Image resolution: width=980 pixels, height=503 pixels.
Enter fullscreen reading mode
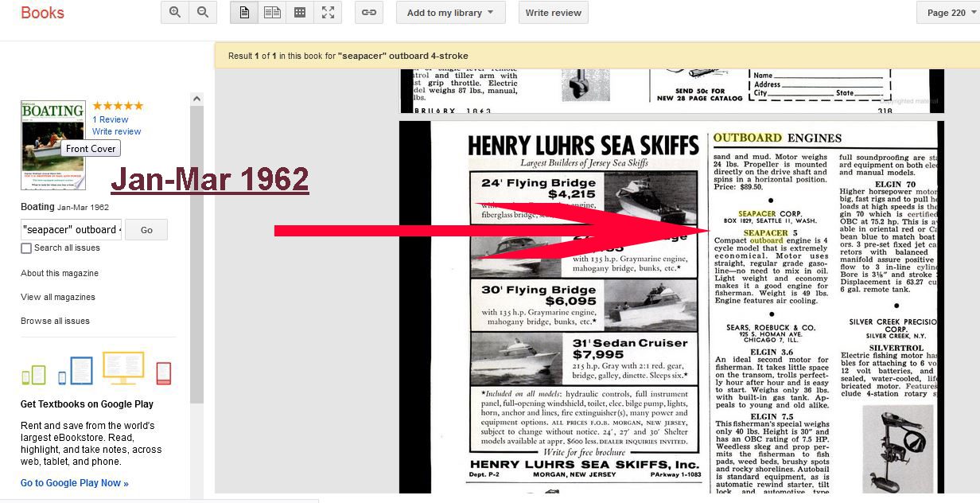coord(328,13)
